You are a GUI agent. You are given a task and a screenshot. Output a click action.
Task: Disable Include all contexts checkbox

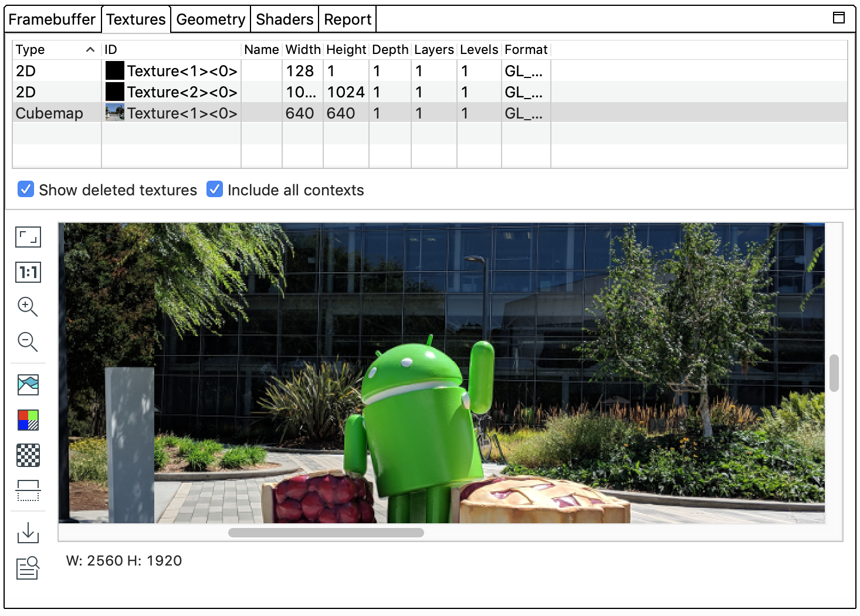(x=215, y=189)
